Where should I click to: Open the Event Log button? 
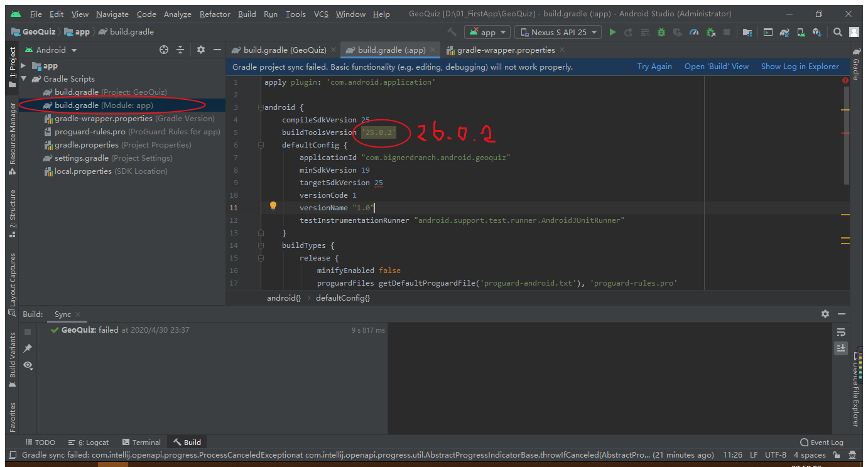click(822, 442)
